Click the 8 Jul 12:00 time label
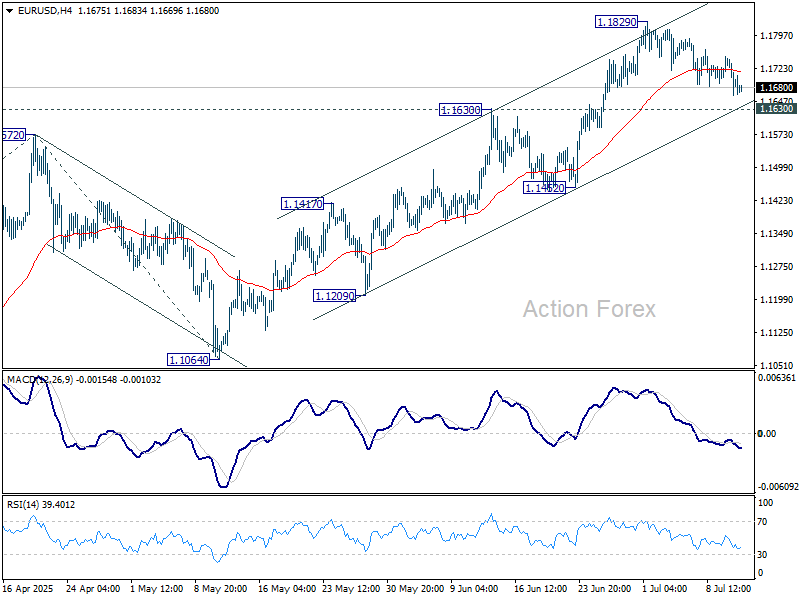 pyautogui.click(x=729, y=589)
